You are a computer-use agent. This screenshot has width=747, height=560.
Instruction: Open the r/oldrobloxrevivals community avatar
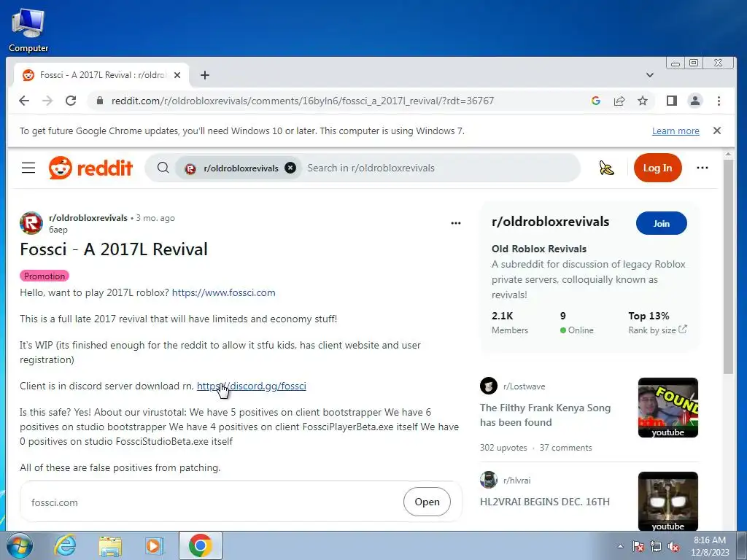coord(31,223)
